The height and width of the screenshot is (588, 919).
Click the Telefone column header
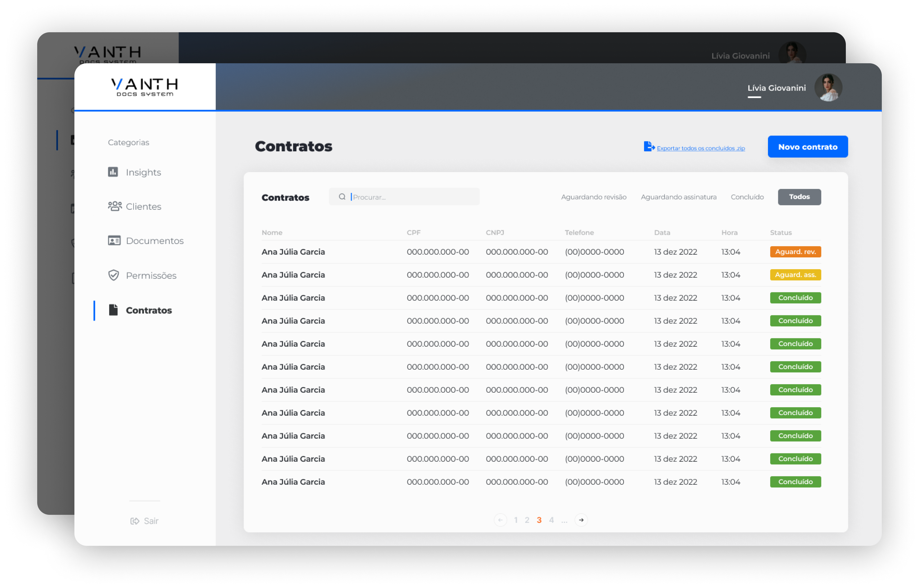pos(579,233)
